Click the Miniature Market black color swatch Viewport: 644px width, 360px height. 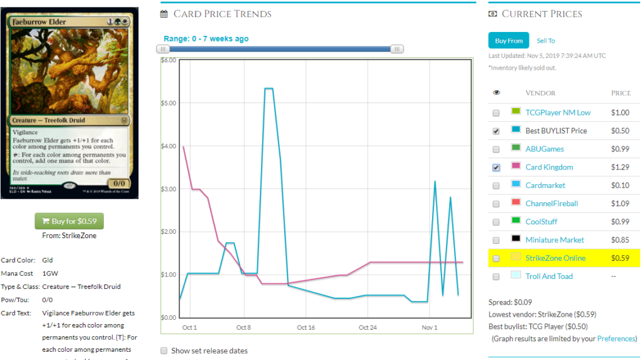pos(516,238)
